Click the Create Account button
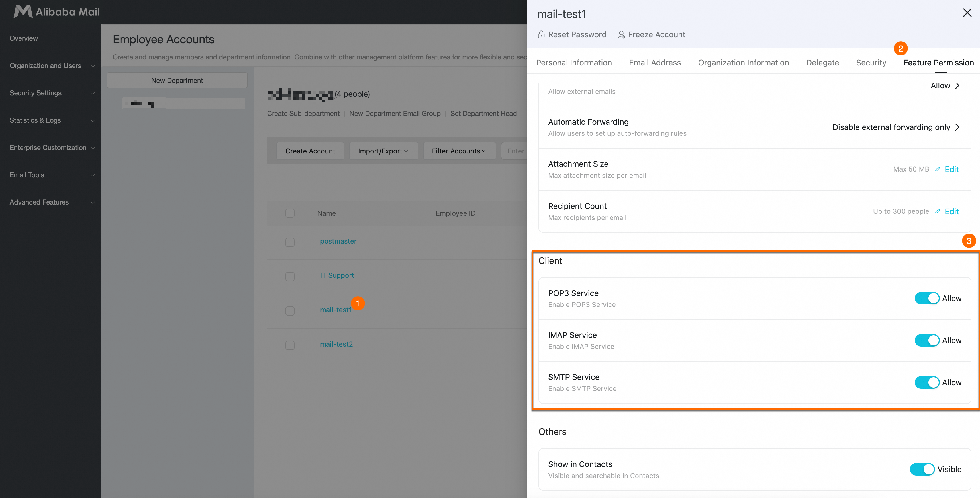Image resolution: width=980 pixels, height=498 pixels. (310, 151)
